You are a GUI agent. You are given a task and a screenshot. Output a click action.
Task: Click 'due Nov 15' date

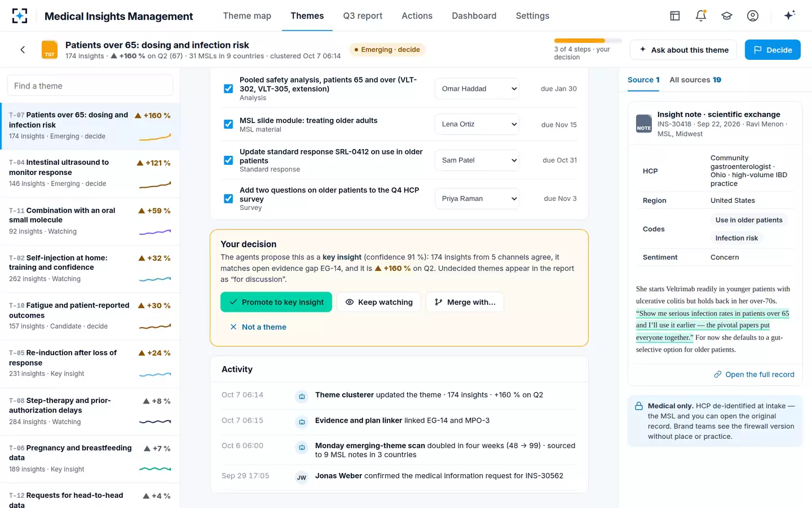pos(559,125)
